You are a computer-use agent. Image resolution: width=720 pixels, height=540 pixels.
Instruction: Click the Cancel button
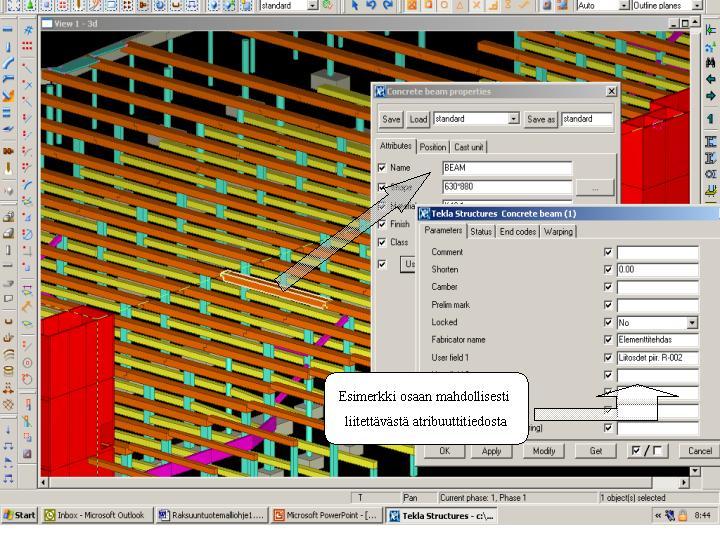pos(700,451)
